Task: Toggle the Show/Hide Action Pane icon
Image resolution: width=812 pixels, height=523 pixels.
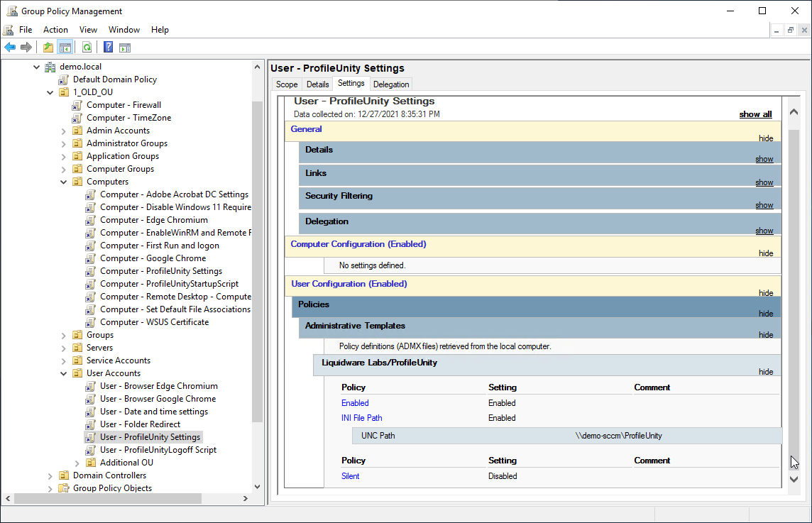Action: click(125, 47)
